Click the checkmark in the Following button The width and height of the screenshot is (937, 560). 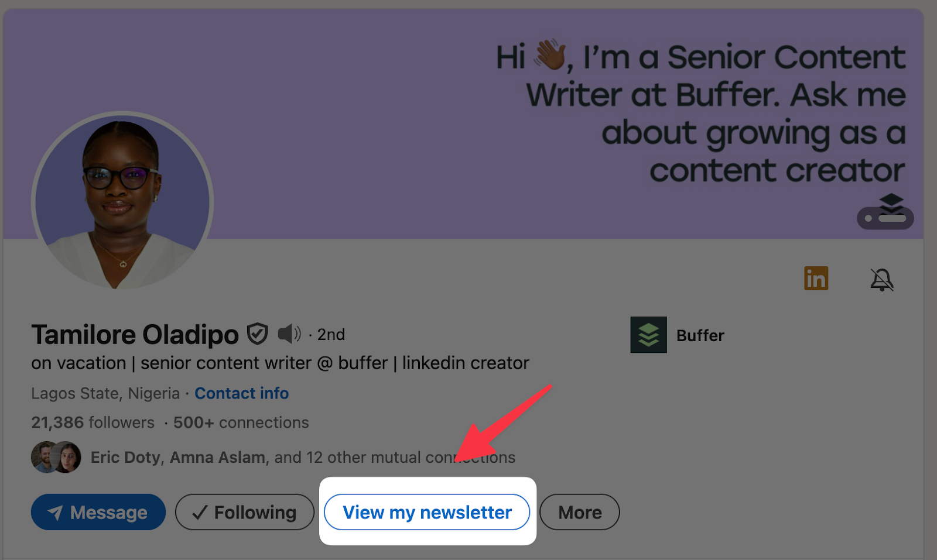pyautogui.click(x=199, y=512)
